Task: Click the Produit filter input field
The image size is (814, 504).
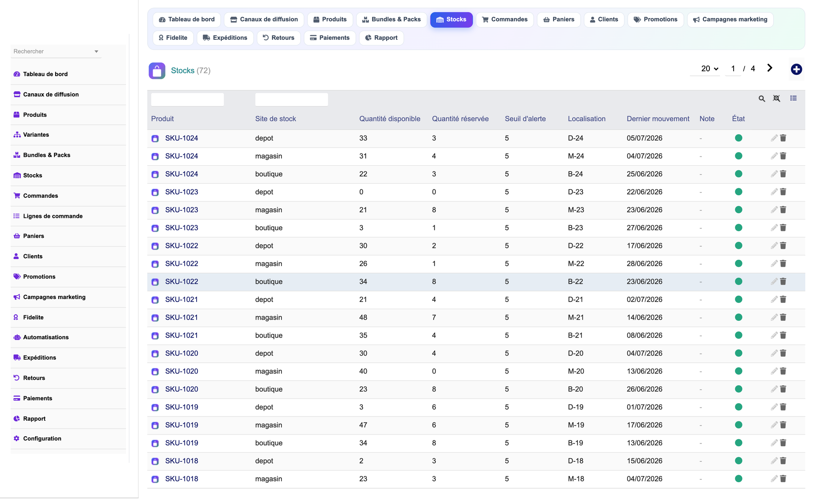Action: coord(187,100)
